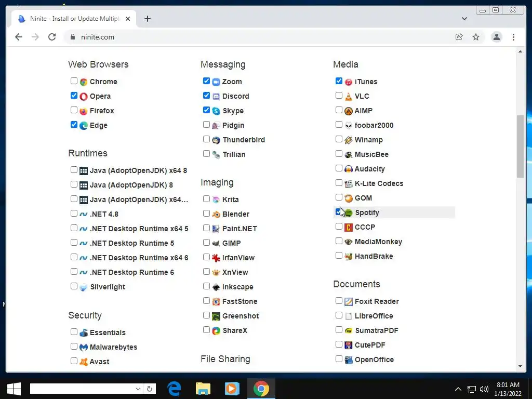Close the Ninite tab
Screen dimensions: 532x399
point(128,19)
